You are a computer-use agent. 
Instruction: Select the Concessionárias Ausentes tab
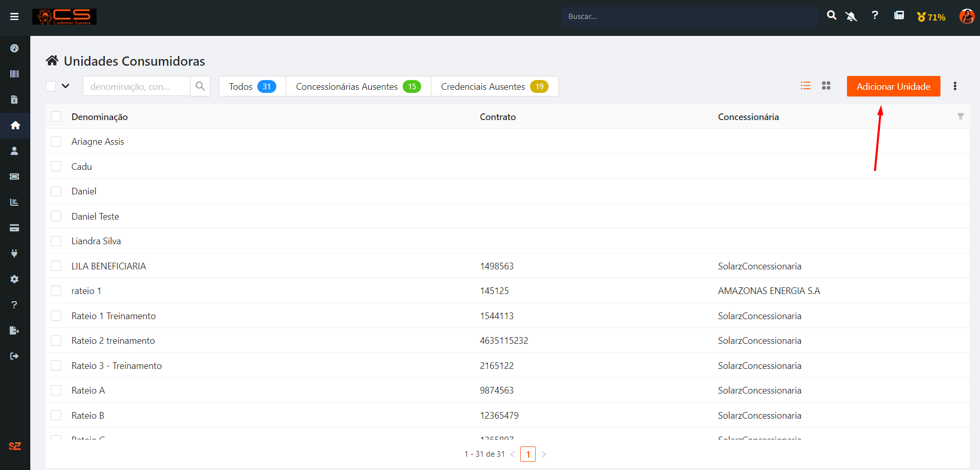point(358,86)
